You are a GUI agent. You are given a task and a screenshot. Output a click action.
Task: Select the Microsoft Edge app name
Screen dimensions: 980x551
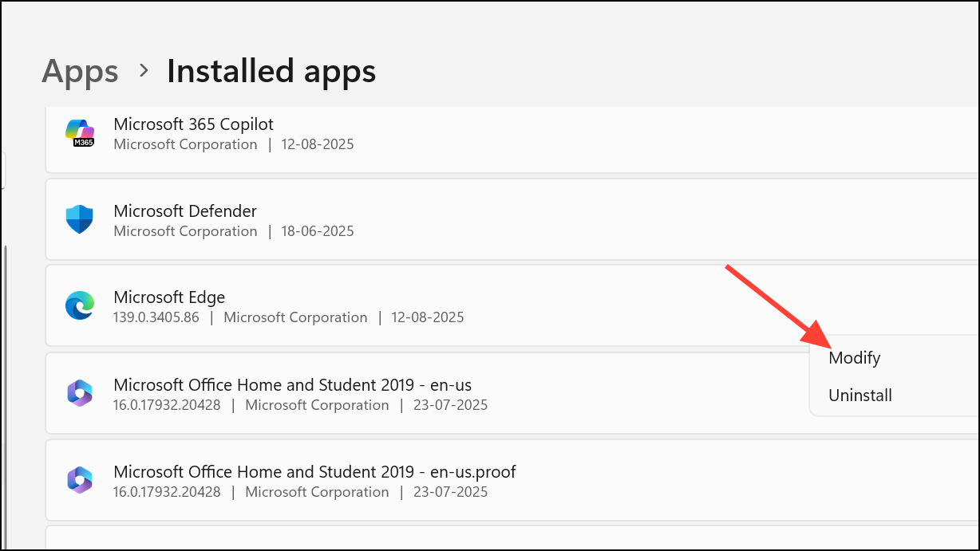(169, 297)
